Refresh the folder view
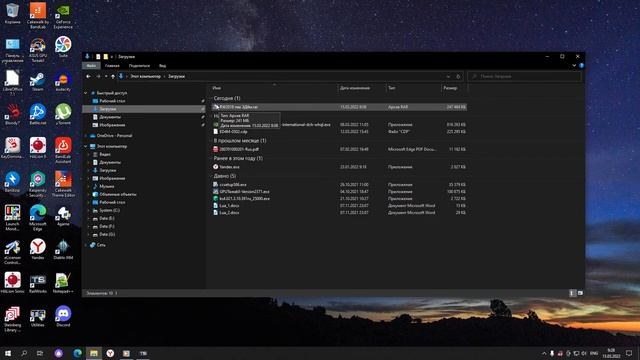This screenshot has width=640, height=360. (458, 76)
